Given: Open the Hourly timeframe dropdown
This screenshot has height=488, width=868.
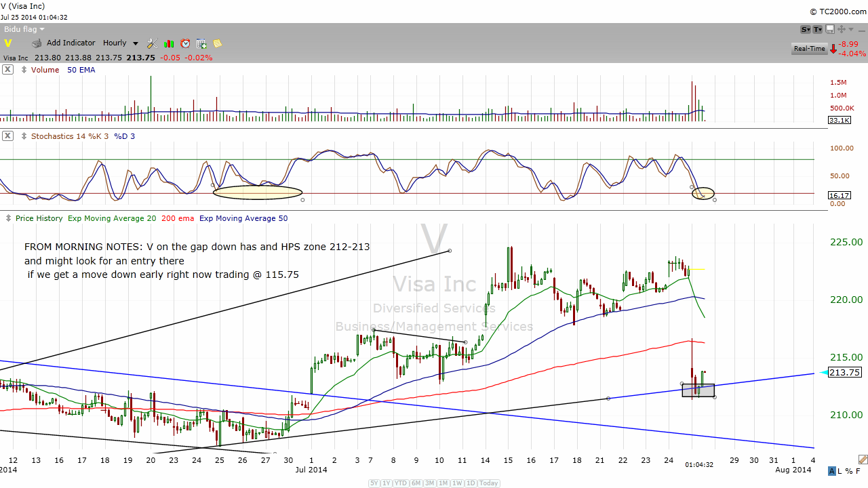Looking at the screenshot, I should coord(120,43).
